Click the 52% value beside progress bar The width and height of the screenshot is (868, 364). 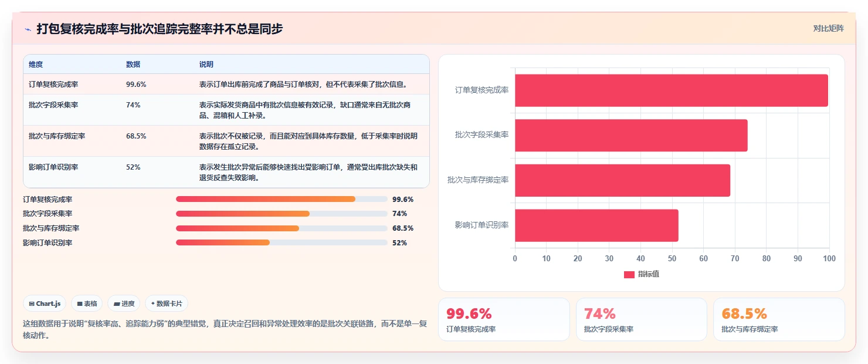[x=399, y=243]
